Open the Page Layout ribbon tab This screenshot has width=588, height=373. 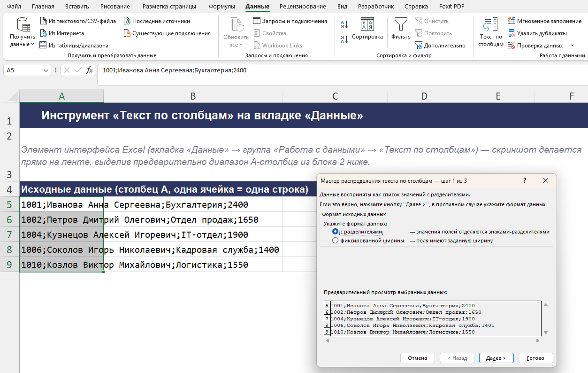[169, 7]
